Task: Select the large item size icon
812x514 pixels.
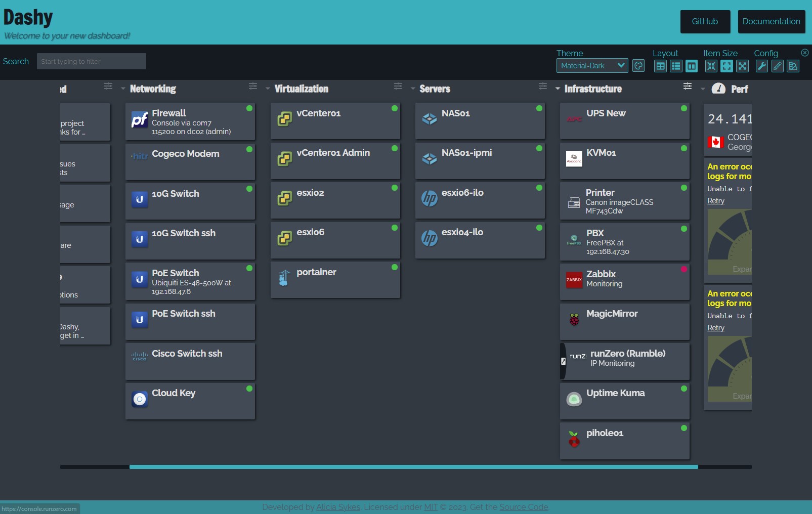Action: click(x=742, y=66)
